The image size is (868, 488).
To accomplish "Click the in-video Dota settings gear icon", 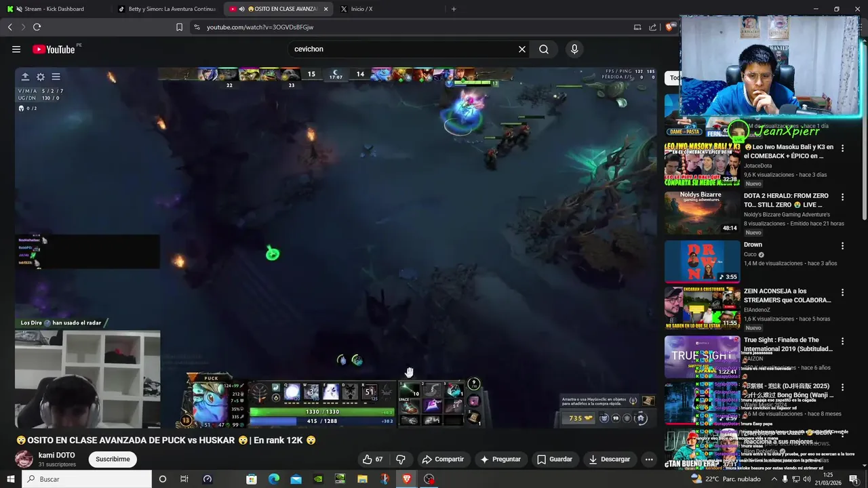I will coord(41,77).
